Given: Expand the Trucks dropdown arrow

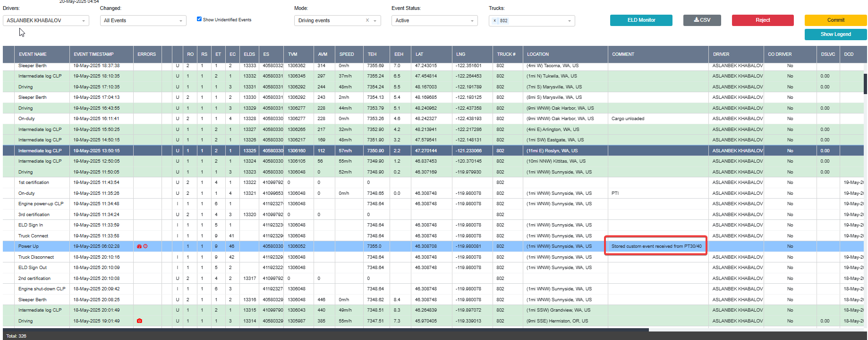Looking at the screenshot, I should point(570,21).
